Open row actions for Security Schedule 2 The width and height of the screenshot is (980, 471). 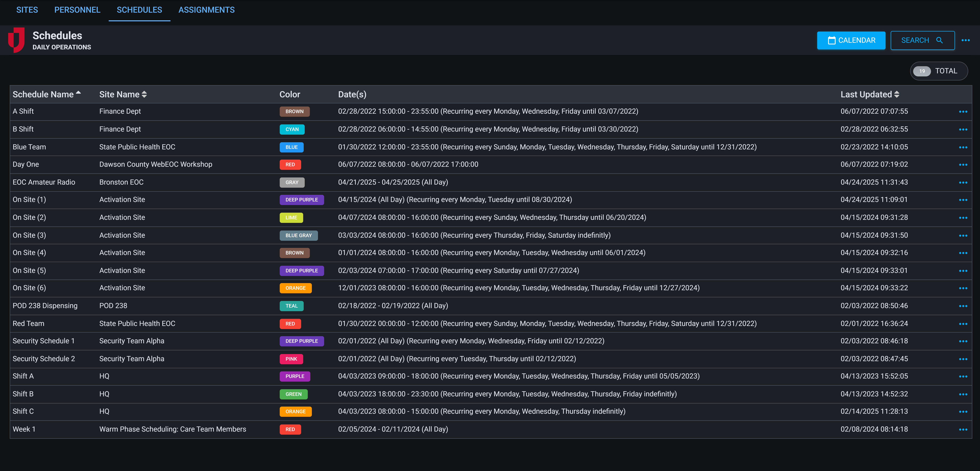coord(963,359)
